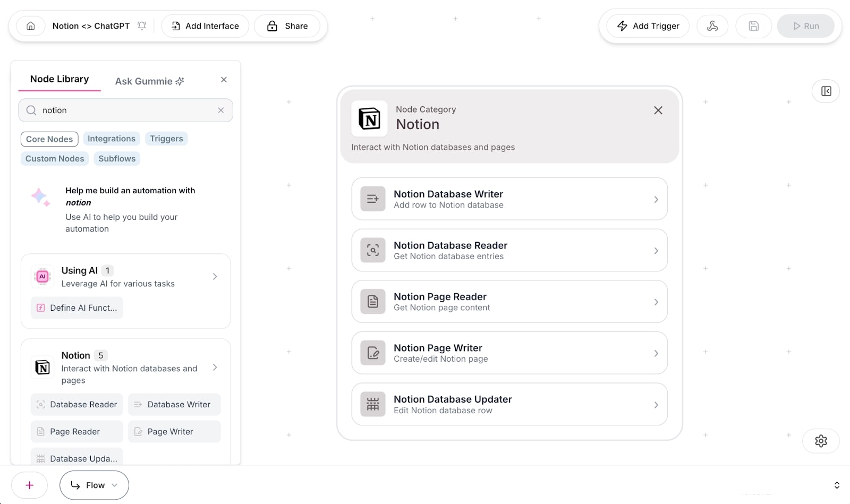Run the workflow
This screenshot has width=850, height=504.
click(805, 26)
